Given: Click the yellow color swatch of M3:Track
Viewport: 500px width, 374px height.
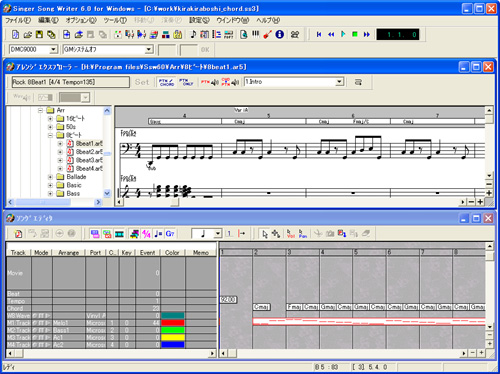Looking at the screenshot, I should tap(173, 337).
